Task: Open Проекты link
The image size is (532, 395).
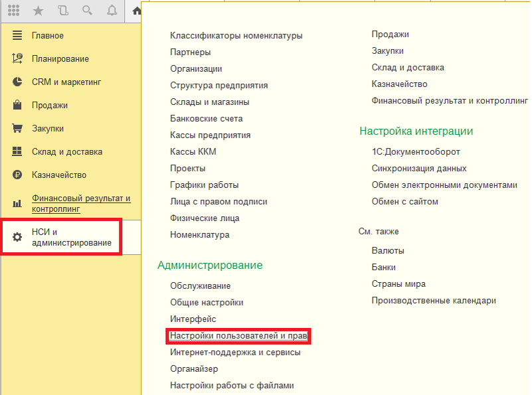Action: (187, 169)
